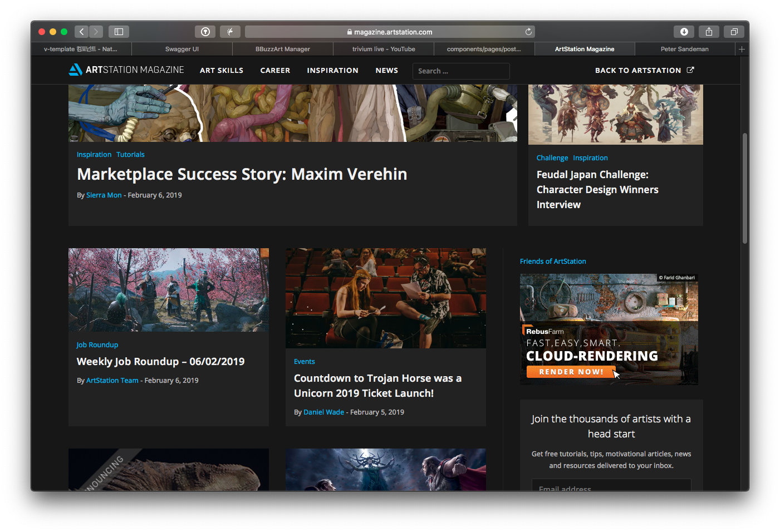Screen dimensions: 780x532
Task: Click the Trojan Horse theater thumbnail
Action: (x=386, y=298)
